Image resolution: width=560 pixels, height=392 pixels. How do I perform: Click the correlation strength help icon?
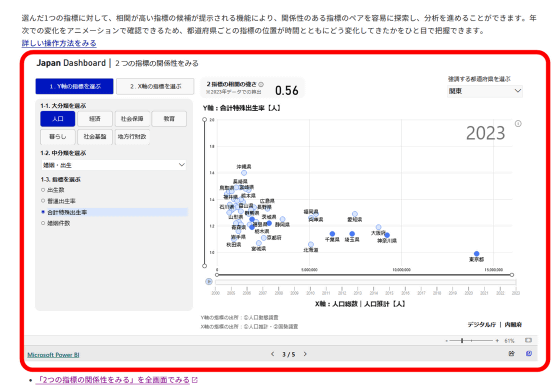click(261, 84)
